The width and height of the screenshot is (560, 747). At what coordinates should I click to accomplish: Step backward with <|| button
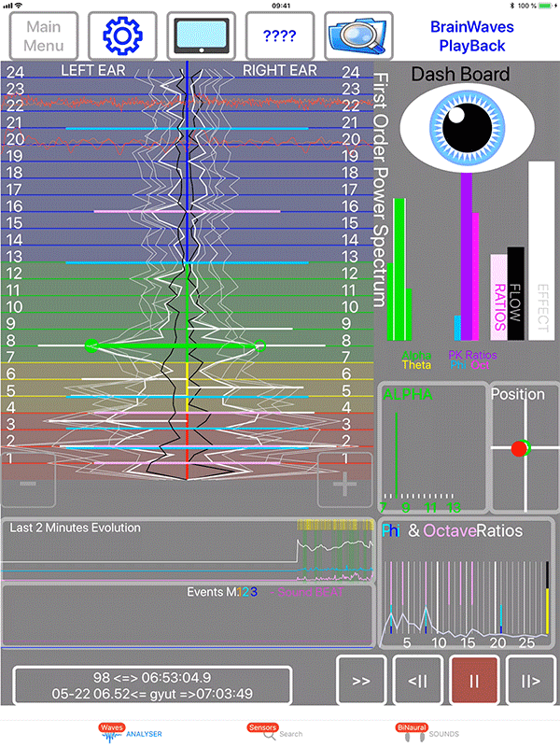(x=418, y=681)
